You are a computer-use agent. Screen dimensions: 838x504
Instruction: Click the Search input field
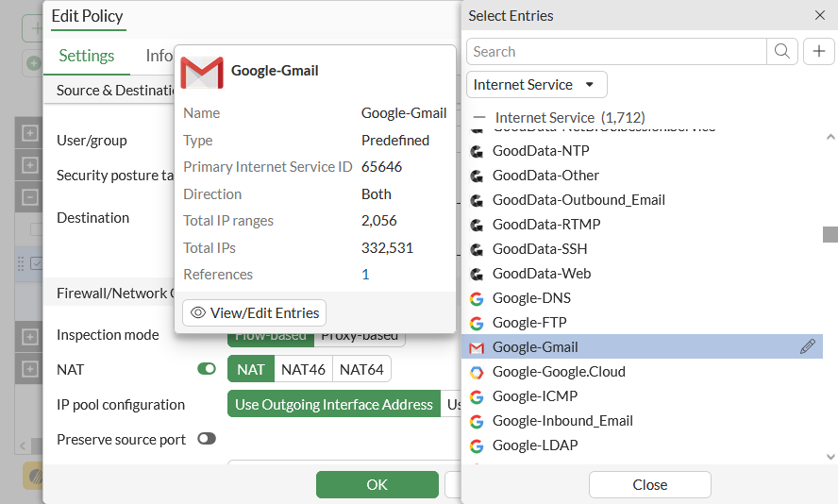(x=617, y=52)
